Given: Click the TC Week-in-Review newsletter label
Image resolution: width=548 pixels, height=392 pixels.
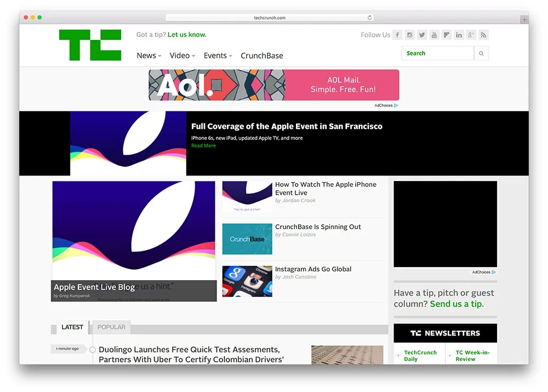Looking at the screenshot, I should [472, 356].
